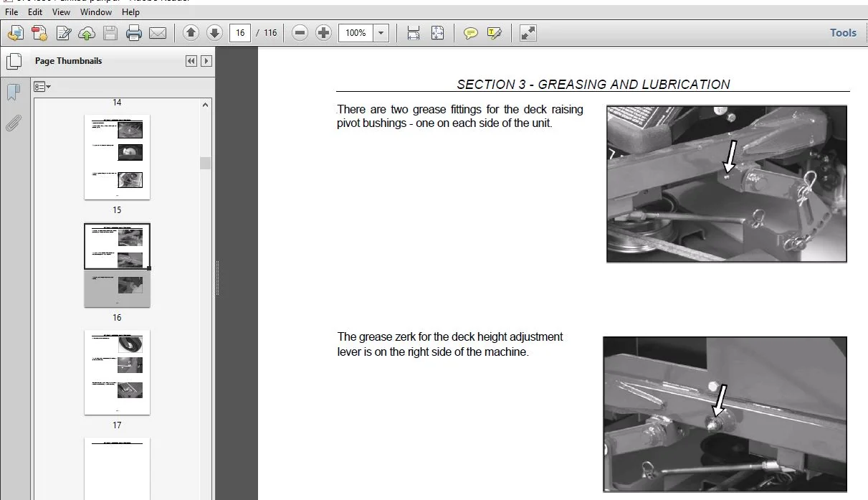
Task: Click the zoom level field showing 100%
Action: [356, 33]
